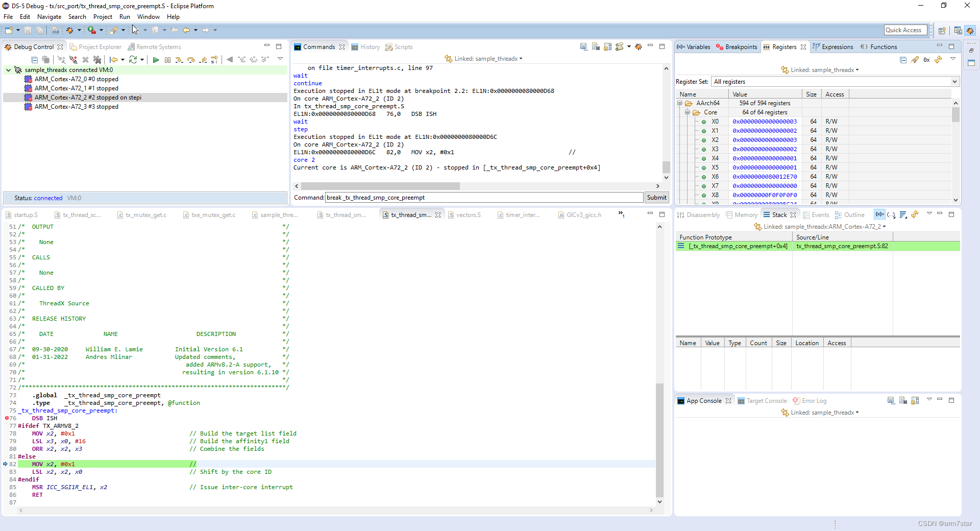Viewport: 980px width, 531px height.
Task: Collapse the AArch64 register group
Action: pos(680,103)
